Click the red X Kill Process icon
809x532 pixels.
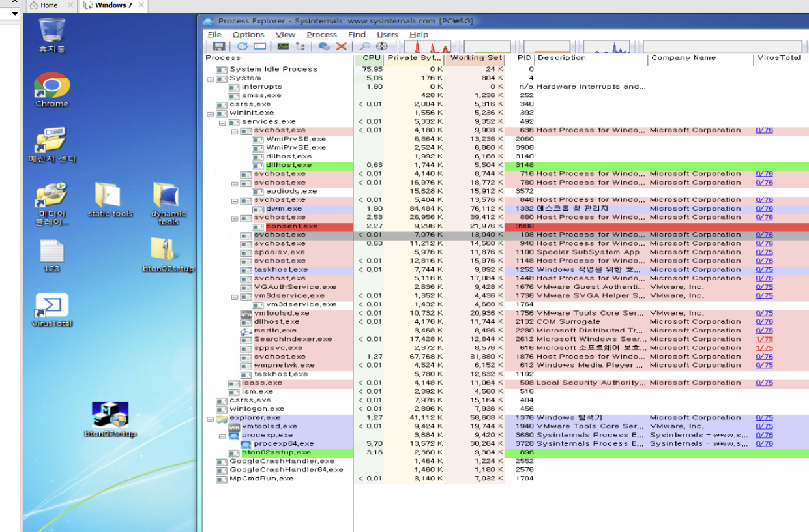point(341,46)
